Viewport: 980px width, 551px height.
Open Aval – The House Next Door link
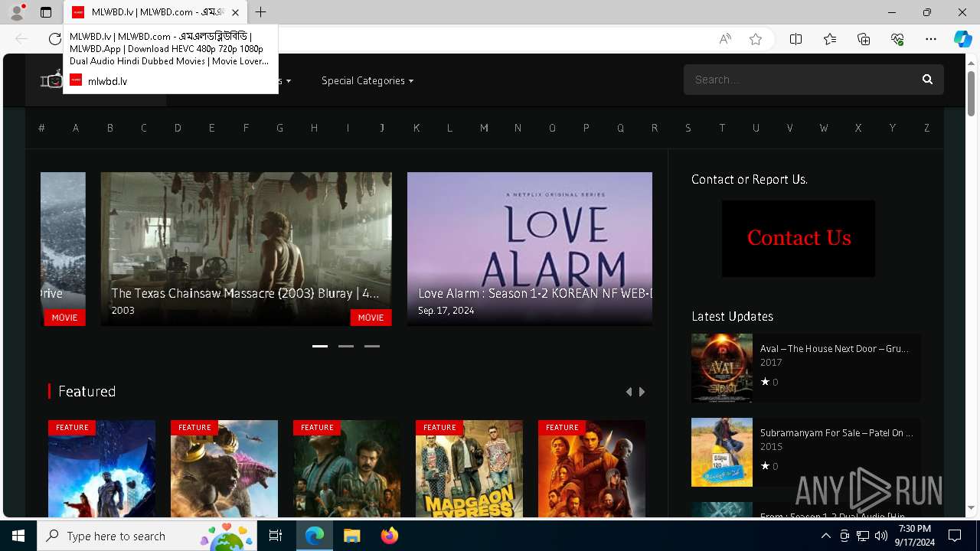coord(834,348)
